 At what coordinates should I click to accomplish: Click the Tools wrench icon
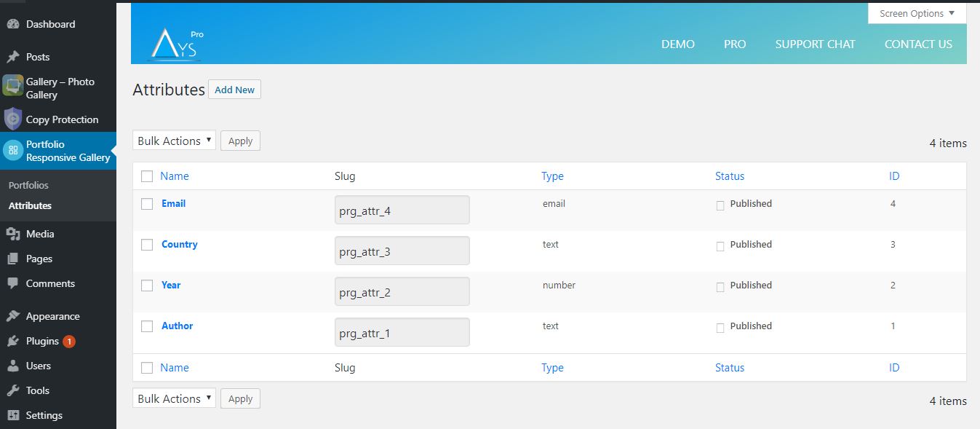click(12, 390)
